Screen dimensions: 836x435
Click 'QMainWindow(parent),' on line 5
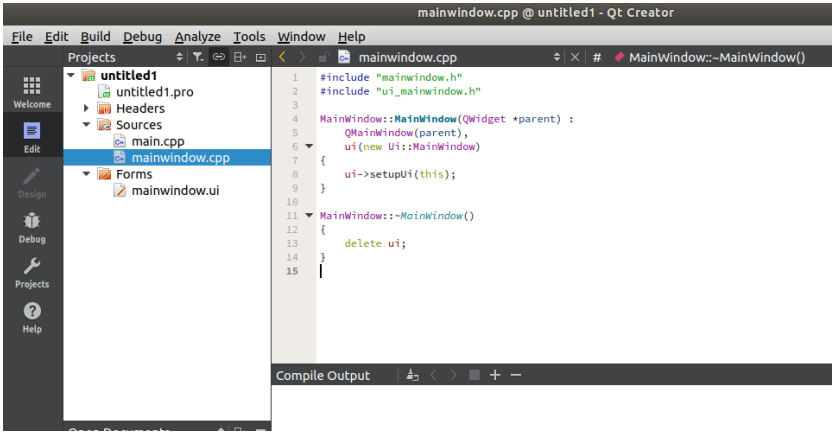[406, 132]
